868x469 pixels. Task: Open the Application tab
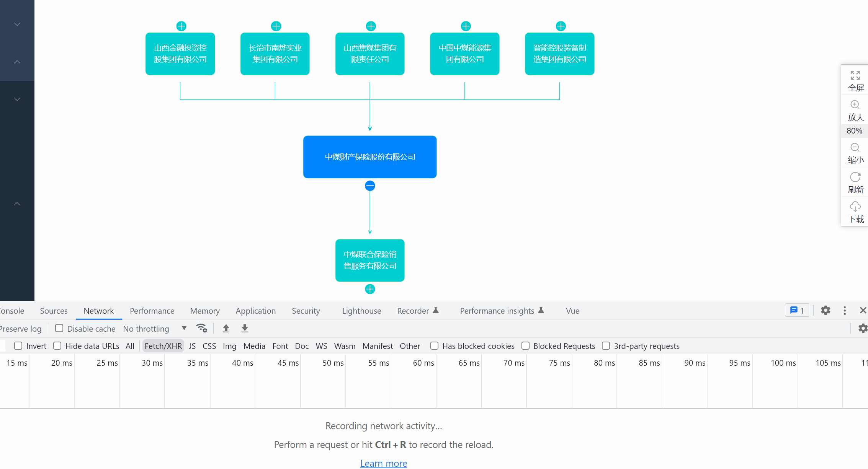pyautogui.click(x=255, y=311)
